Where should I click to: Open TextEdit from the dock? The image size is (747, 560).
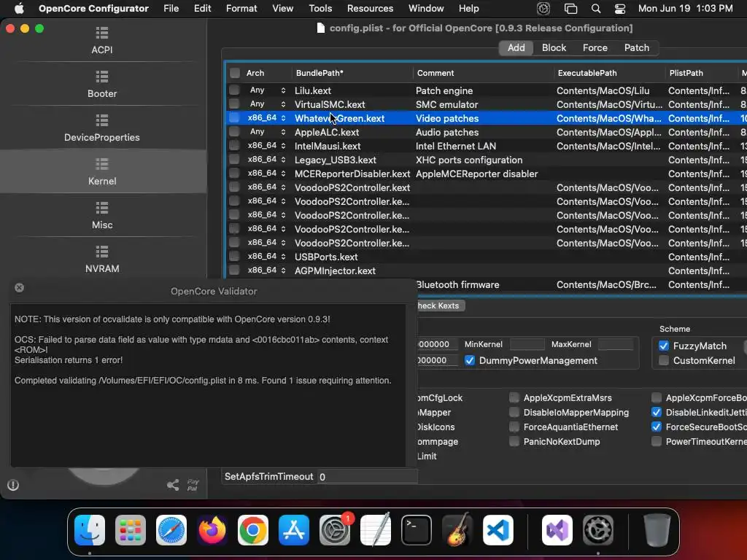click(376, 530)
